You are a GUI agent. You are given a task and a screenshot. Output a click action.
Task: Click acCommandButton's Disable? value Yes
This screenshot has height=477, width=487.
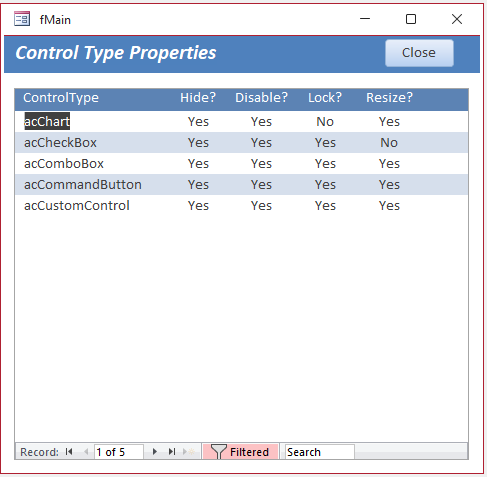[261, 185]
